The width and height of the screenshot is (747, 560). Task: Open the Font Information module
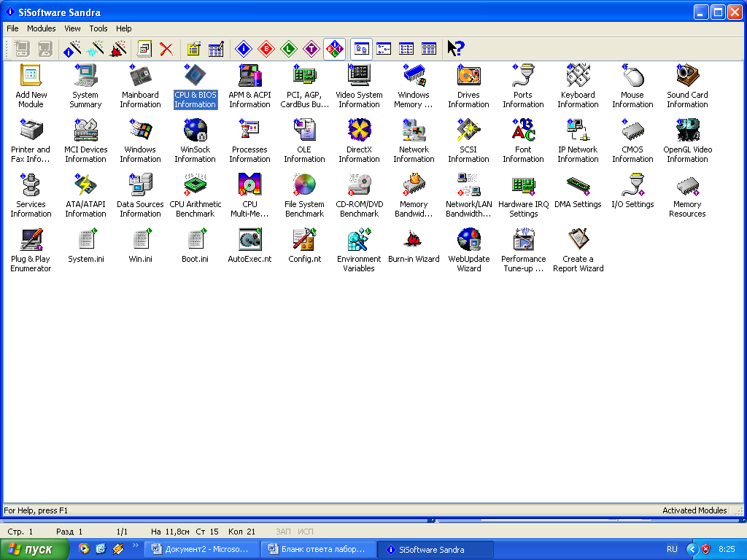coord(523,141)
